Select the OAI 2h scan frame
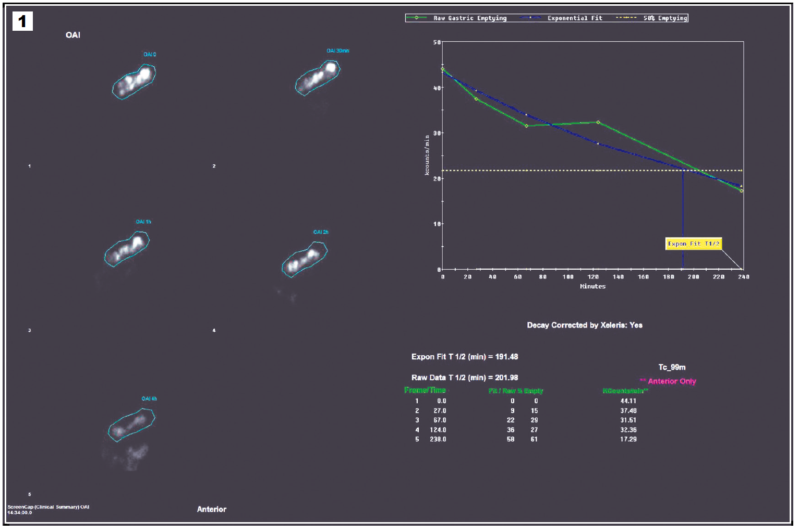The width and height of the screenshot is (799, 532). 305,259
